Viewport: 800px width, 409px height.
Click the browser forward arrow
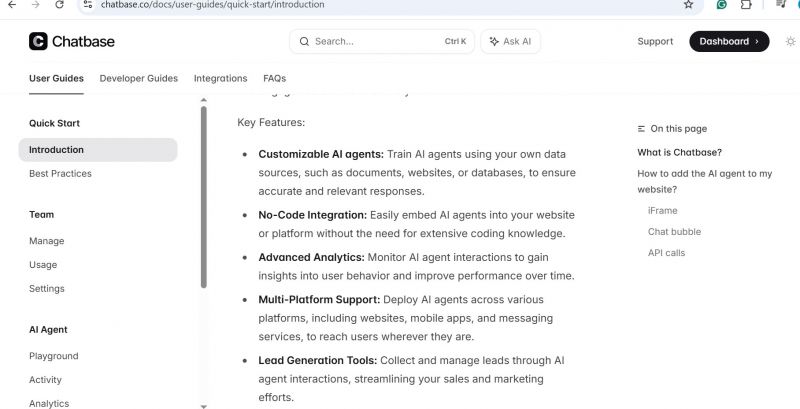click(35, 5)
